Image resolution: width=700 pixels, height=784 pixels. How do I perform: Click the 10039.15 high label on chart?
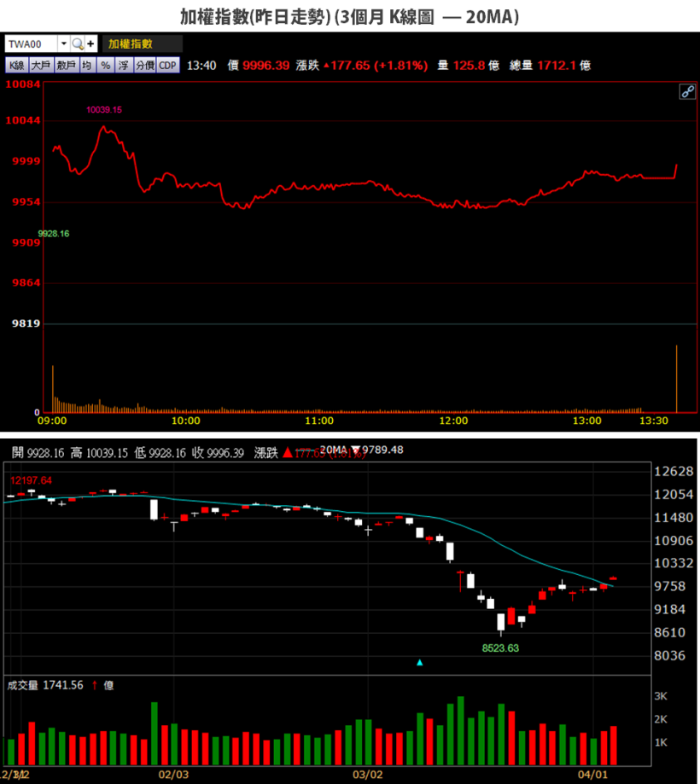(x=104, y=110)
